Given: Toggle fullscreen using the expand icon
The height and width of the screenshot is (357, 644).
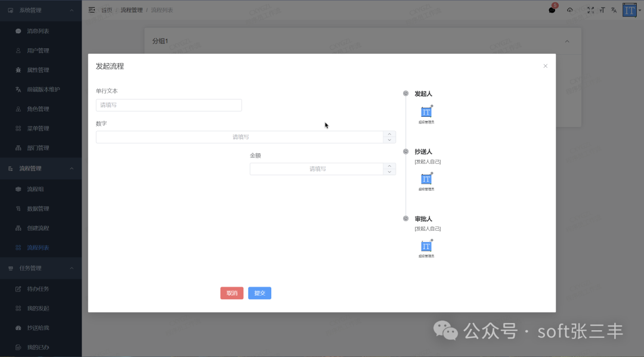Looking at the screenshot, I should [x=590, y=10].
